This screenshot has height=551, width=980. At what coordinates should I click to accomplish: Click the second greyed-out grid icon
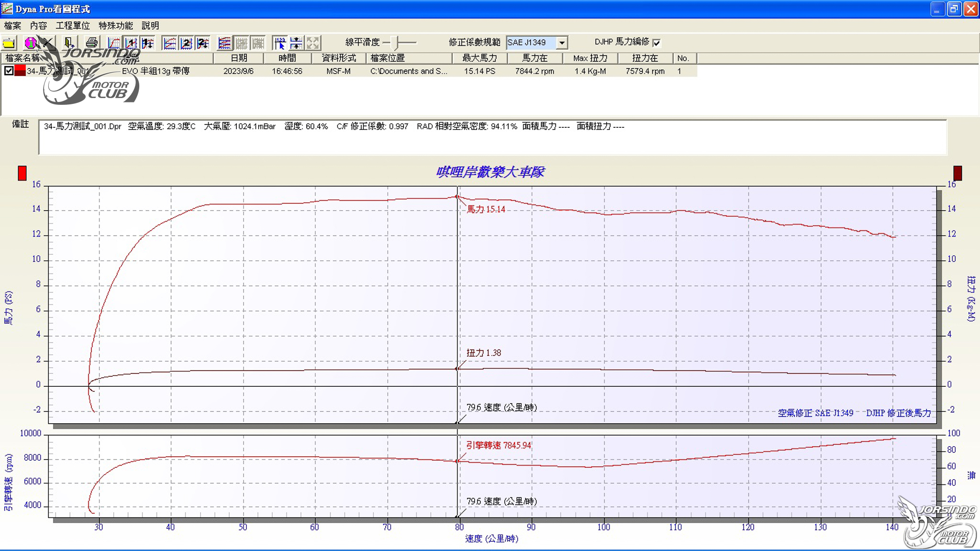258,43
